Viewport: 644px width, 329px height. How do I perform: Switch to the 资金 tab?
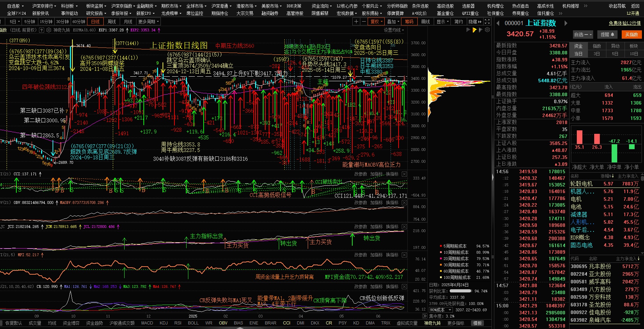(x=578, y=46)
